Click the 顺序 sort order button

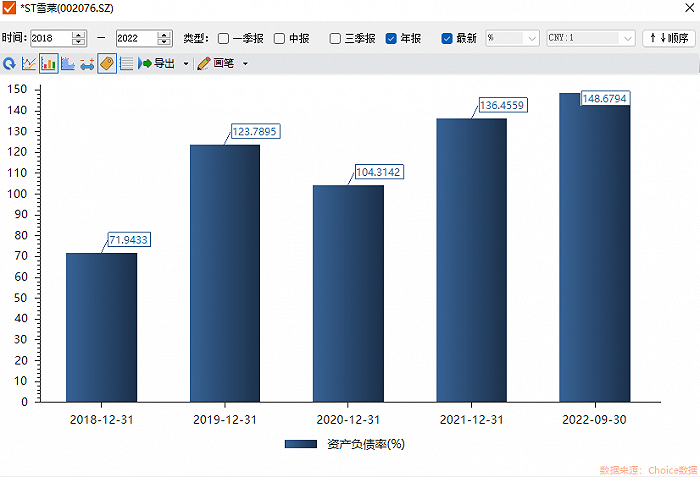click(x=669, y=38)
